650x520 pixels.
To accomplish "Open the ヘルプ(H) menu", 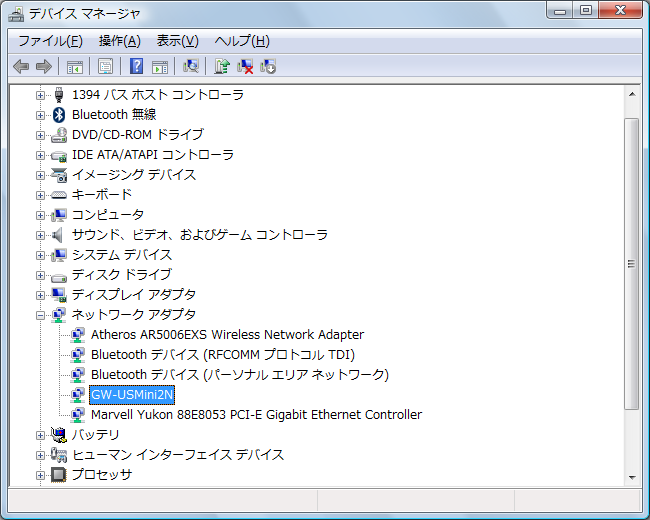I will click(242, 41).
